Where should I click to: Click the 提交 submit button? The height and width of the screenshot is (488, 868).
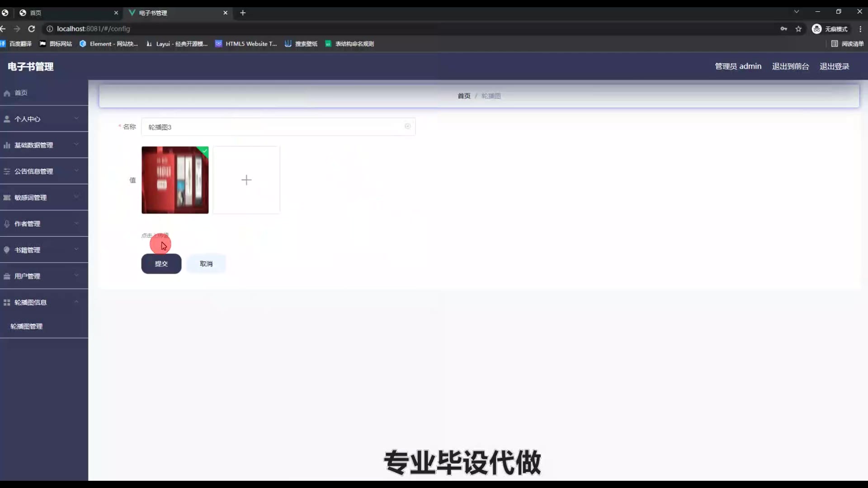[161, 264]
